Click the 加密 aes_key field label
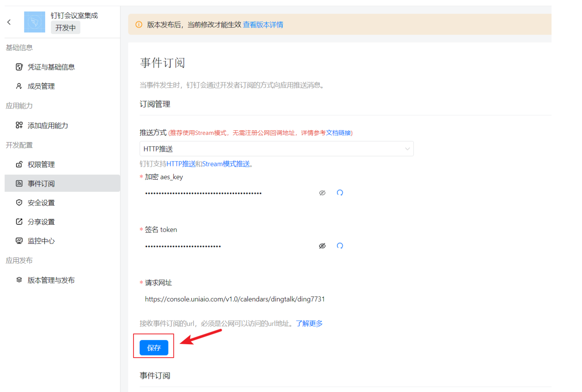Viewport: 582px width, 392px height. [164, 177]
